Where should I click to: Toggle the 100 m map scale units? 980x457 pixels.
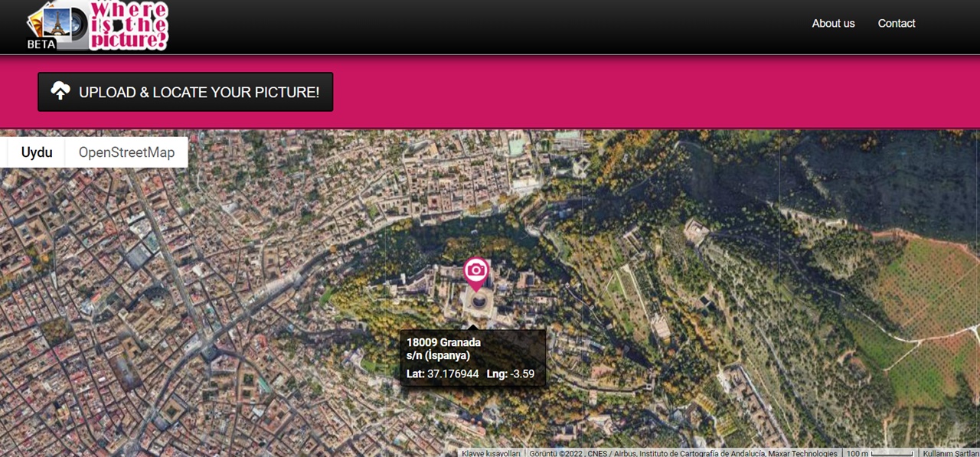tap(878, 453)
